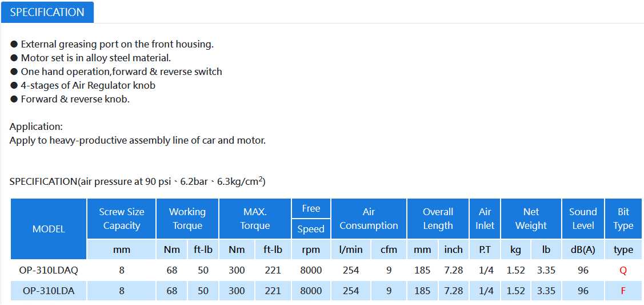Select the Air Inlet header cell

tap(485, 219)
